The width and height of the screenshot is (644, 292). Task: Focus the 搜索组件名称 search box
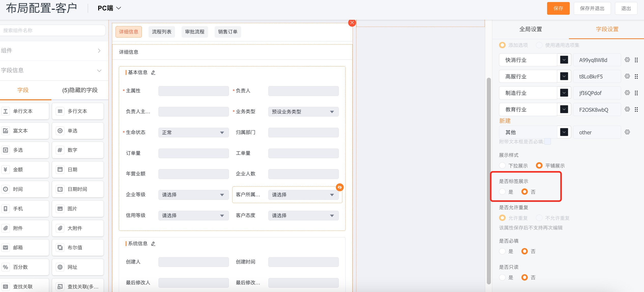click(53, 30)
